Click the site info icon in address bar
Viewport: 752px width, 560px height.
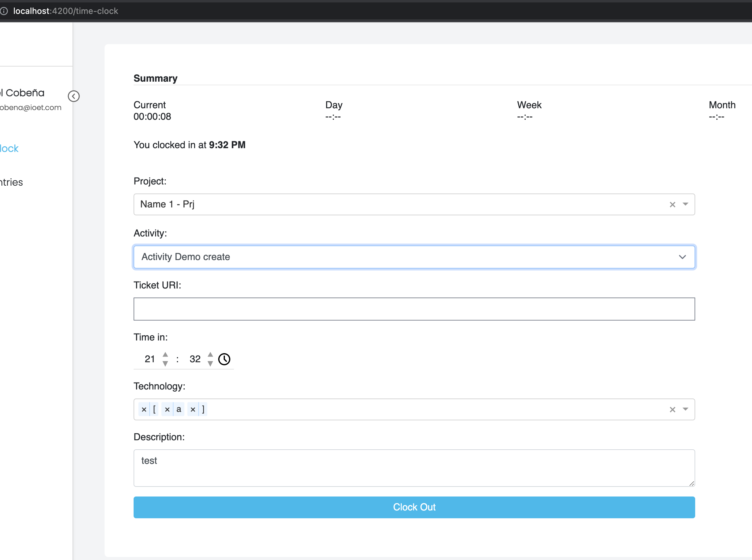(4, 11)
